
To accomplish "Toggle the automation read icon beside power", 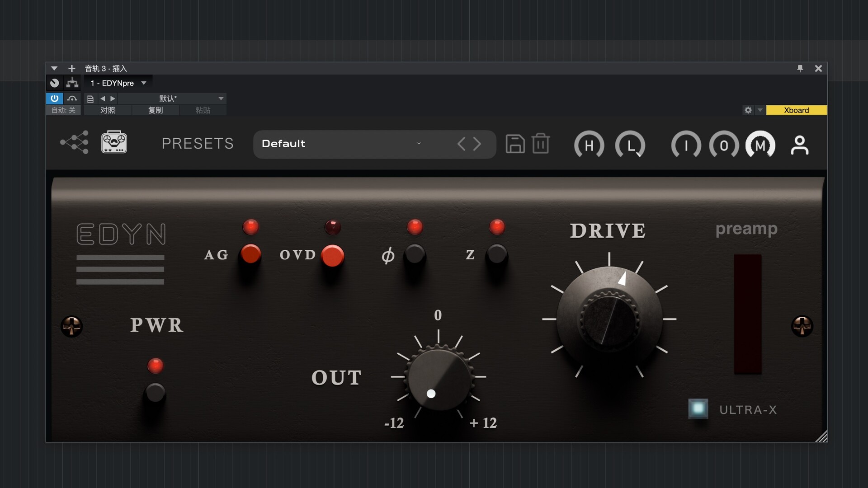I will pos(72,99).
